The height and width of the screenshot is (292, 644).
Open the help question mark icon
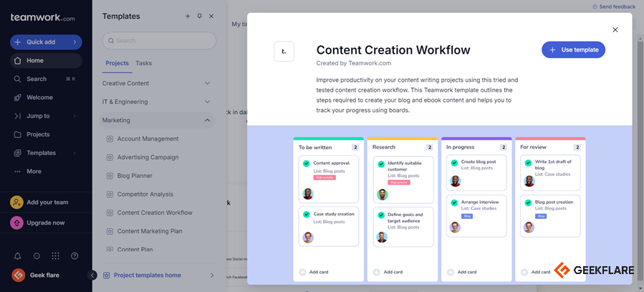click(x=75, y=256)
